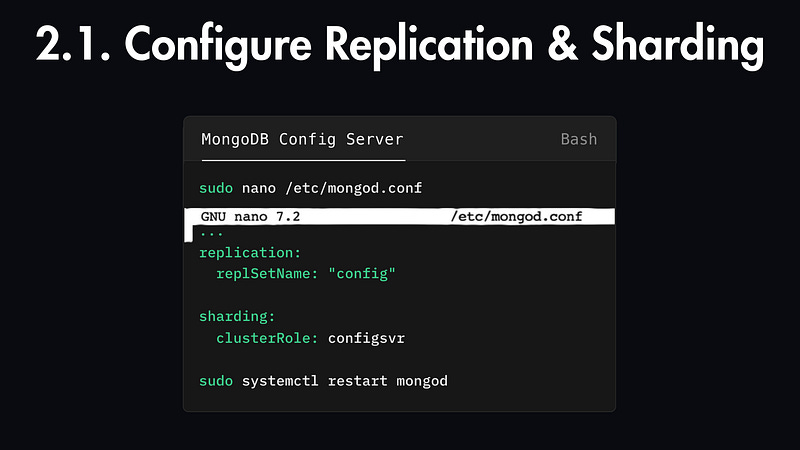Click the "sharding:" key

(x=237, y=317)
